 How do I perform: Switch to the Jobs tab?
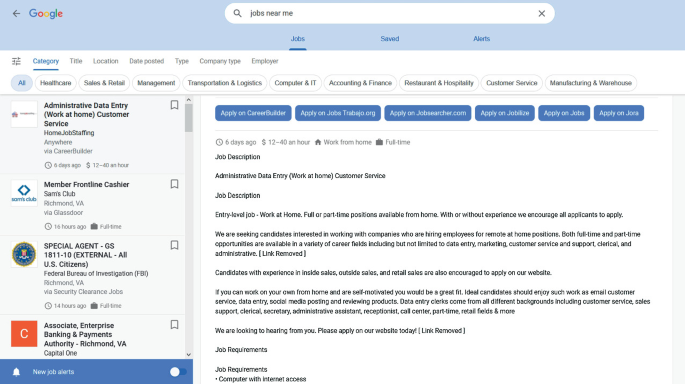pos(298,39)
